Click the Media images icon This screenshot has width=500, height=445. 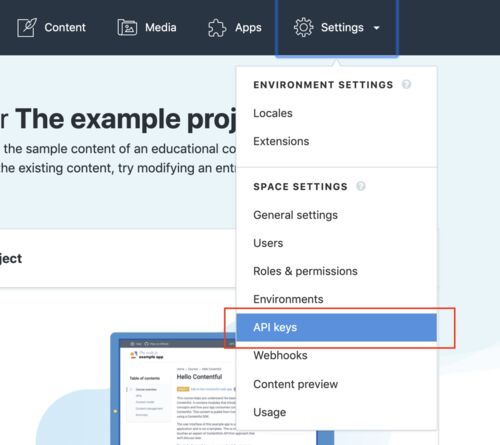pyautogui.click(x=127, y=27)
